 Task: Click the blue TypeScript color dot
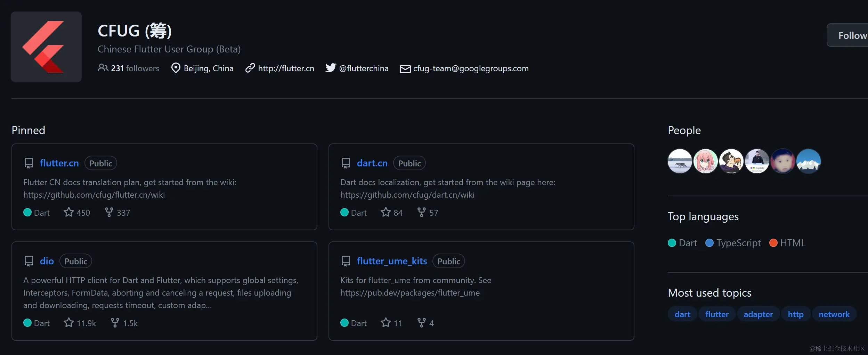point(709,243)
